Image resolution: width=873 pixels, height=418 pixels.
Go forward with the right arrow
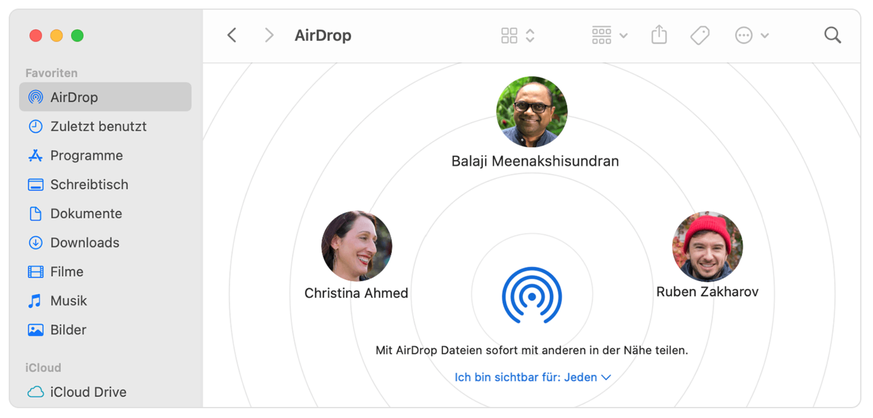[x=269, y=36]
